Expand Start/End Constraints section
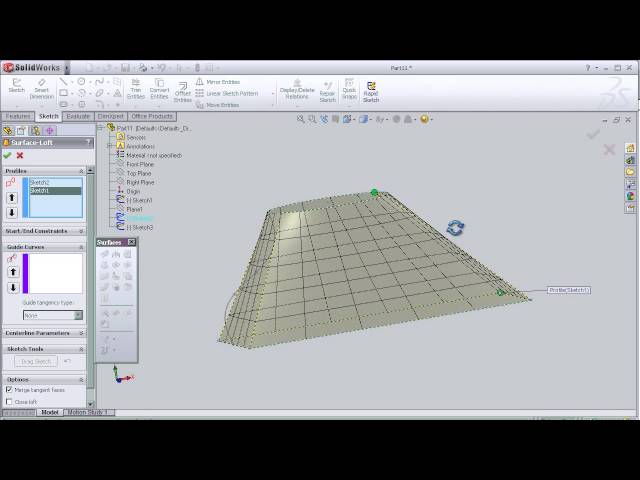This screenshot has width=640, height=480. coord(81,231)
